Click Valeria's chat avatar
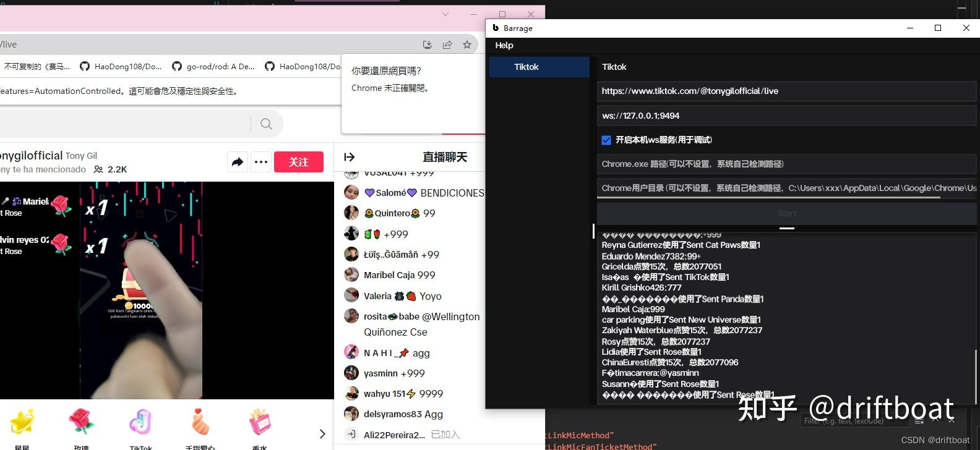This screenshot has height=450, width=980. 351,295
